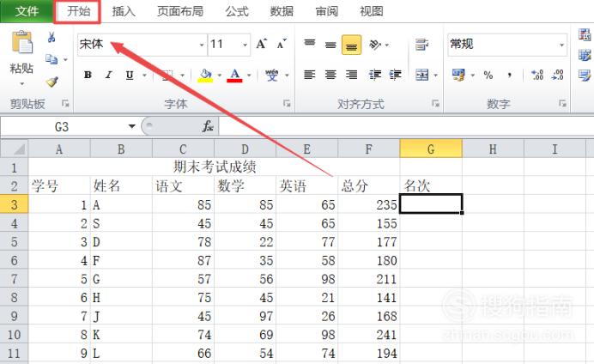The height and width of the screenshot is (364, 594).
Task: Click the wrap text icon
Action: click(421, 45)
